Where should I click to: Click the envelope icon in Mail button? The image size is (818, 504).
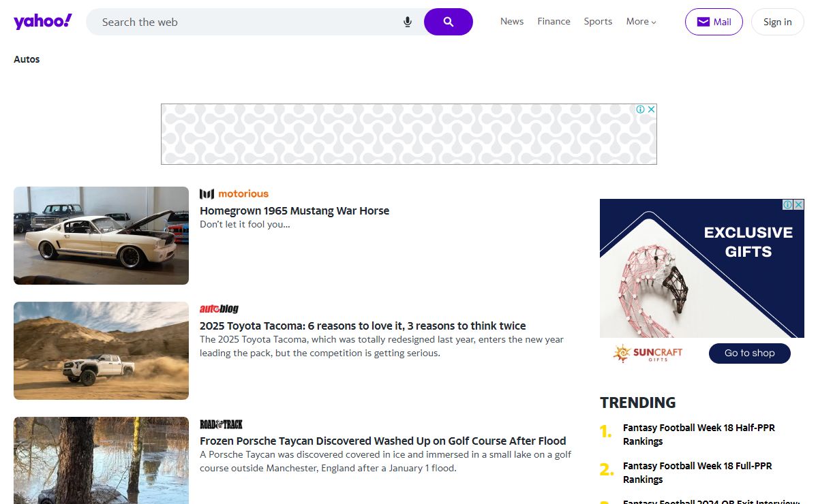pyautogui.click(x=703, y=22)
